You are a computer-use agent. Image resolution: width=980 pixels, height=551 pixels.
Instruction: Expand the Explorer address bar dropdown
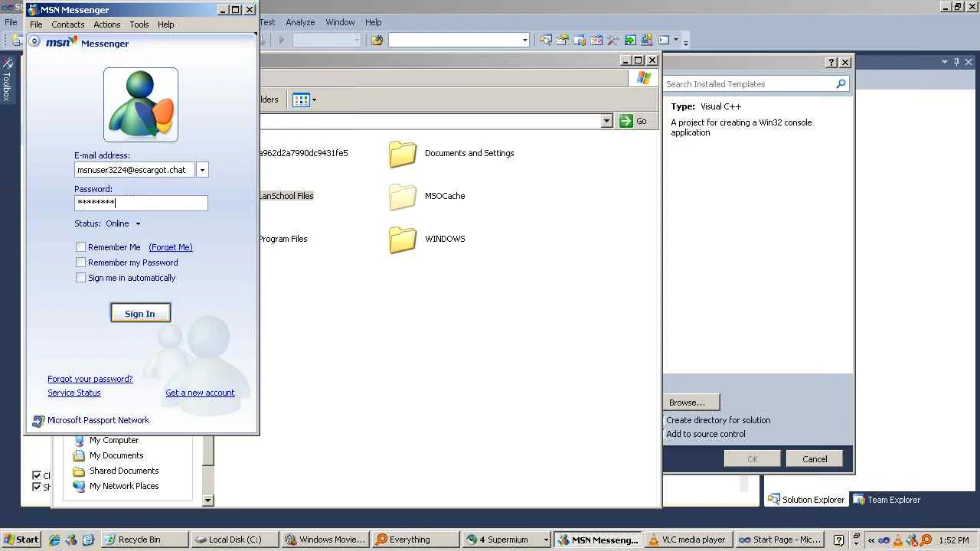point(606,121)
